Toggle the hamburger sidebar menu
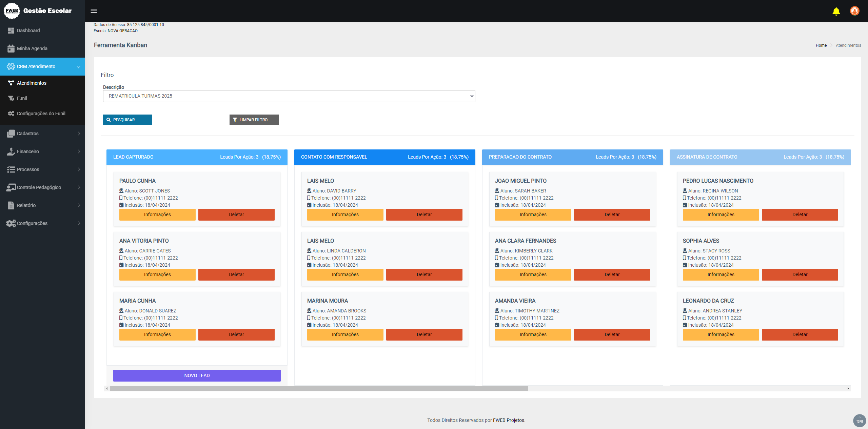This screenshot has width=868, height=429. [94, 11]
